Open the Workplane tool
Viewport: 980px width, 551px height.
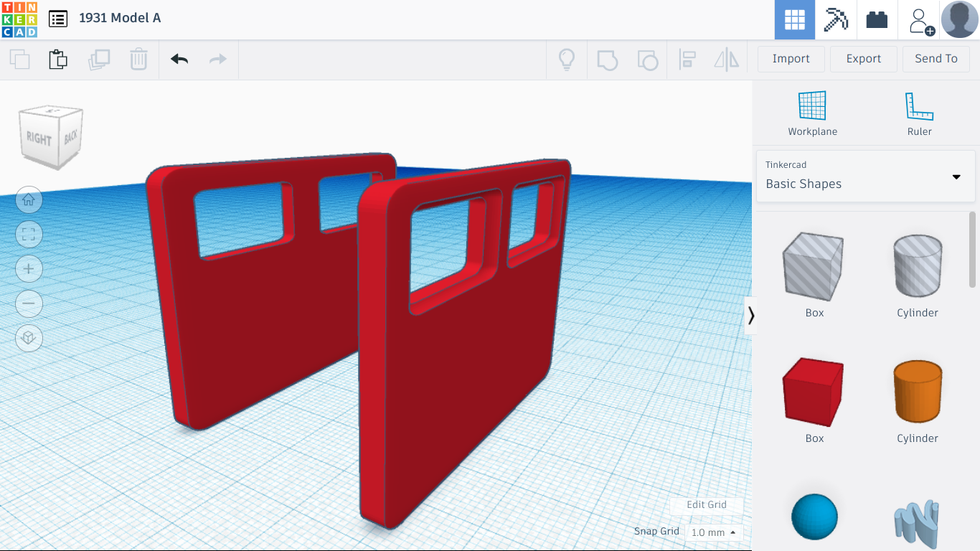[x=812, y=111]
